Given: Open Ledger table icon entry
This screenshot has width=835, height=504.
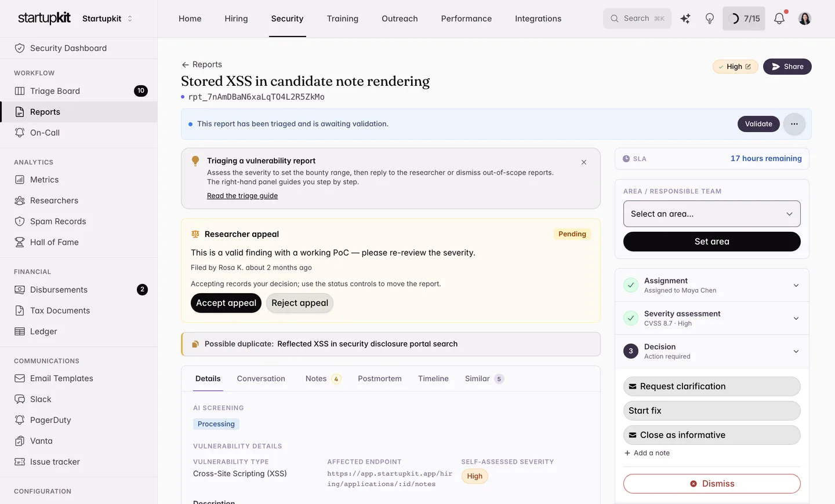Looking at the screenshot, I should point(20,331).
